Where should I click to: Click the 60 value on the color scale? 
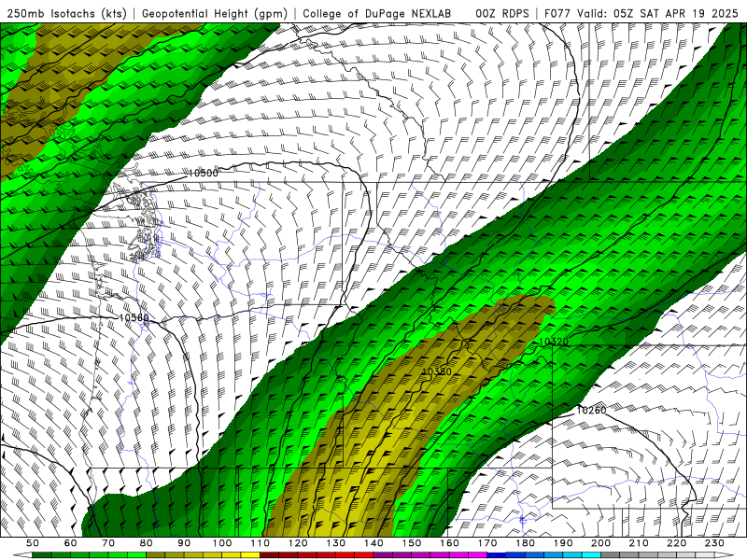click(x=71, y=543)
